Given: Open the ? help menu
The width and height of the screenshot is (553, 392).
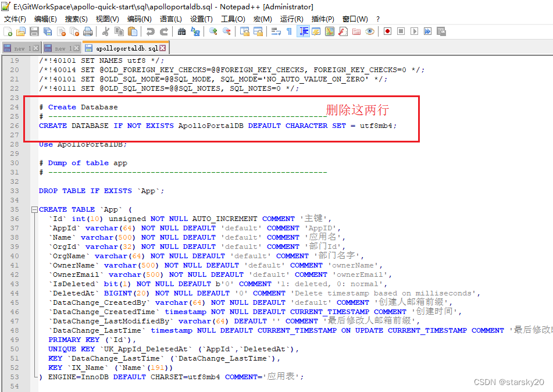Looking at the screenshot, I should (378, 19).
